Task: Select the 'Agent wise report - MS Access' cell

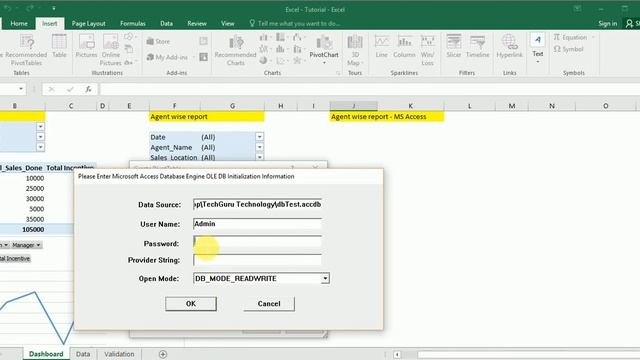Action: pos(387,117)
